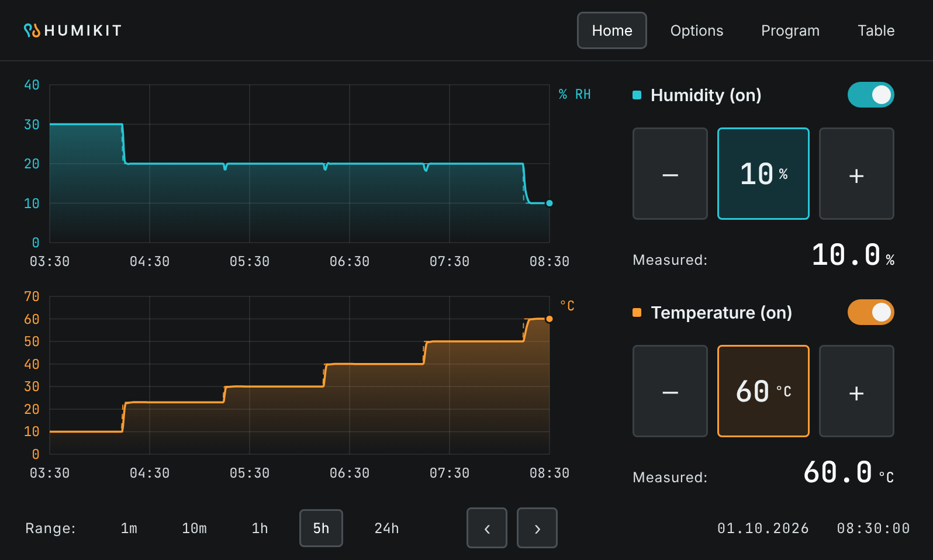This screenshot has width=933, height=560.
Task: Click the Temperature (on) heading
Action: pyautogui.click(x=721, y=313)
